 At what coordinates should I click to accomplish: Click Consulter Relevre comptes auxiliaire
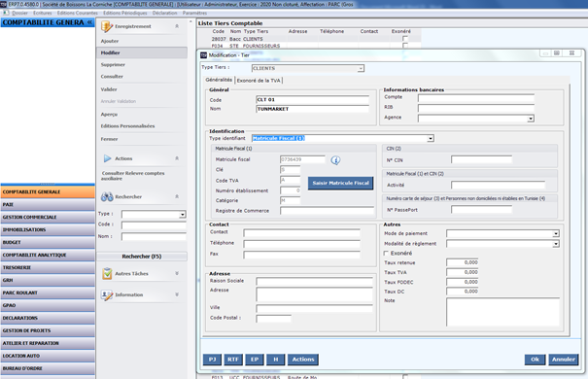tap(133, 176)
